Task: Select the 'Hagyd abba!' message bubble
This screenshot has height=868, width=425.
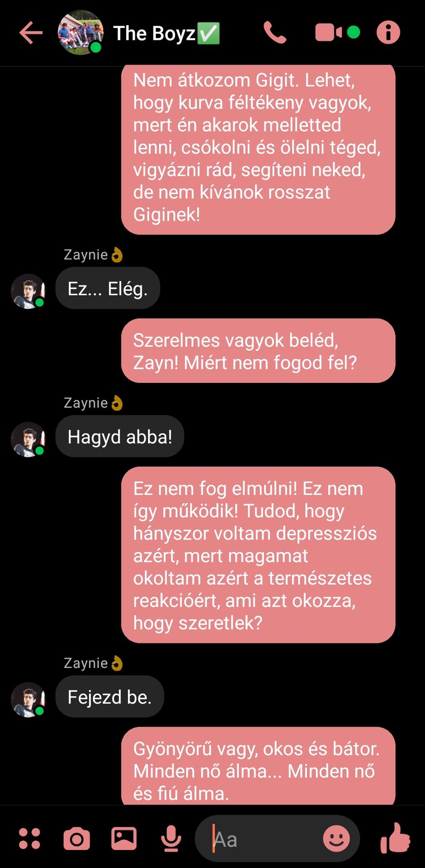Action: pyautogui.click(x=120, y=437)
